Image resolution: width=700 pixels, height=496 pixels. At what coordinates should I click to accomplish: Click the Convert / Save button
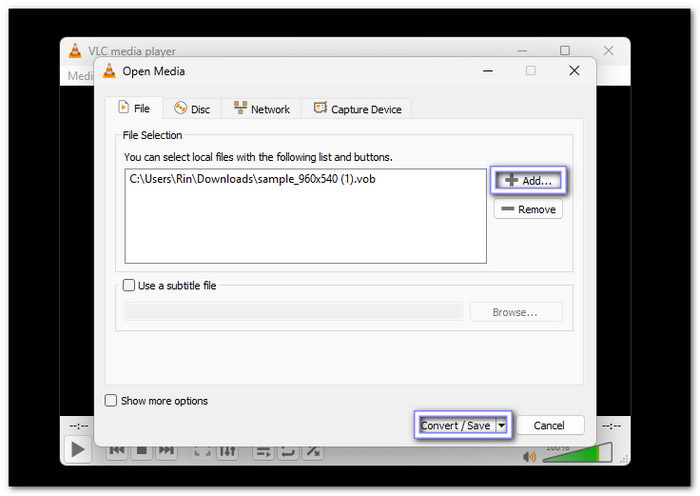tap(457, 425)
